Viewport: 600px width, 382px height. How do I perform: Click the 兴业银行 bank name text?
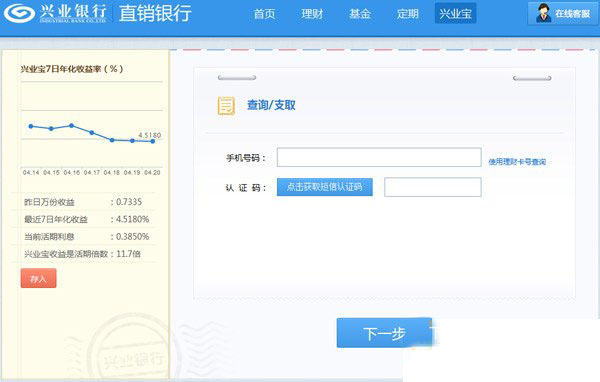(x=73, y=11)
